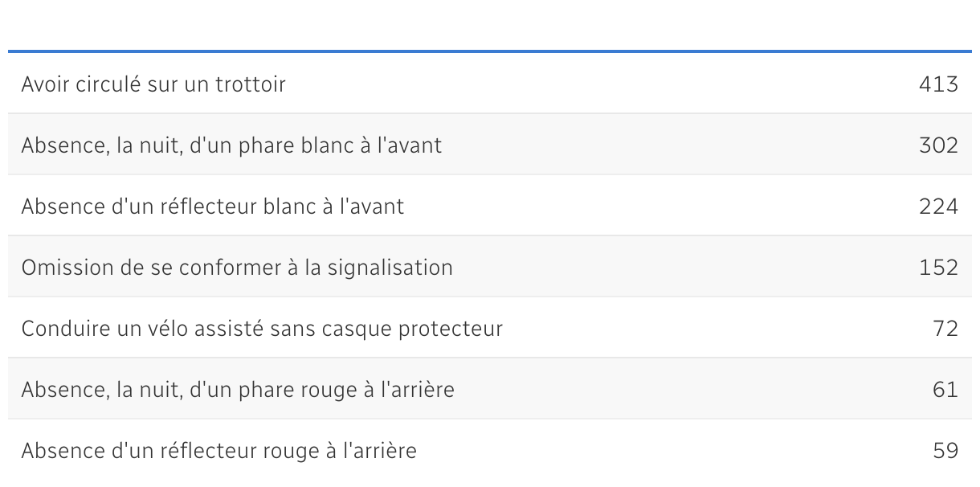Select the count 302

point(938,145)
